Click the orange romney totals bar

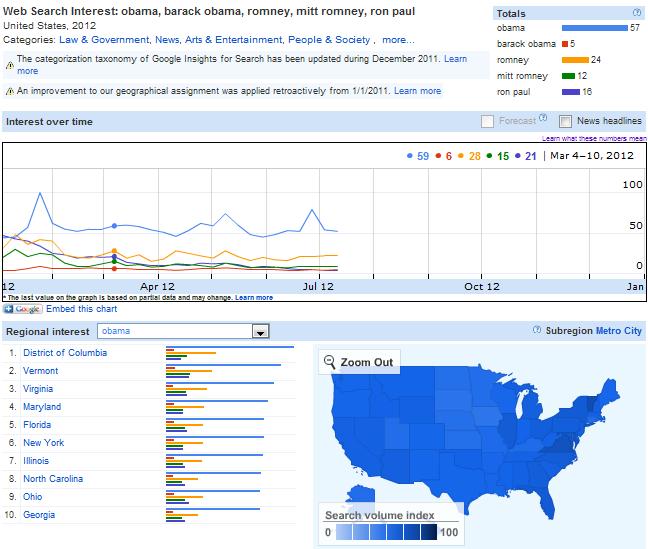[575, 60]
